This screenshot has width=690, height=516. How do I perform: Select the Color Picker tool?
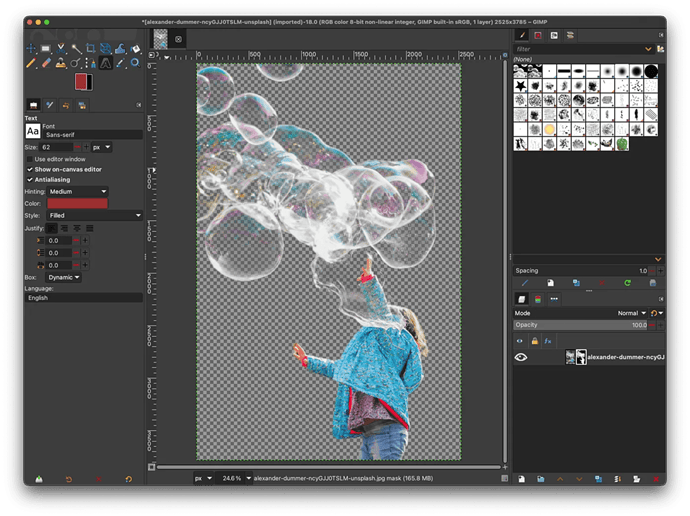pyautogui.click(x=121, y=63)
